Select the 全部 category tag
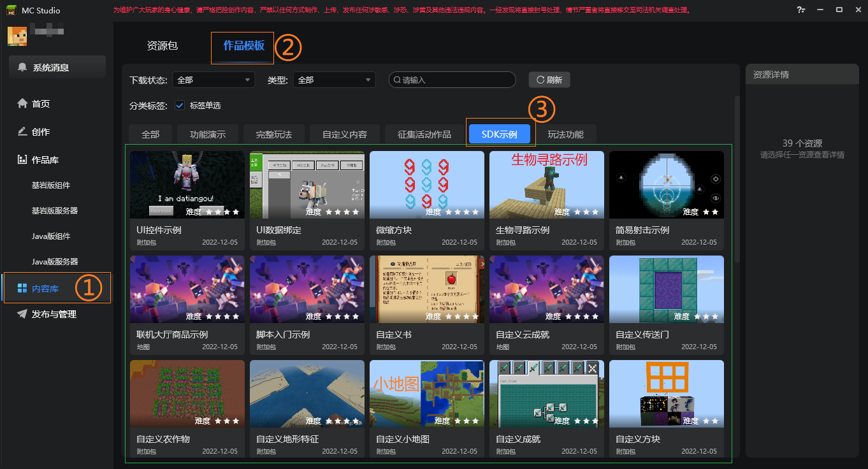 point(150,134)
